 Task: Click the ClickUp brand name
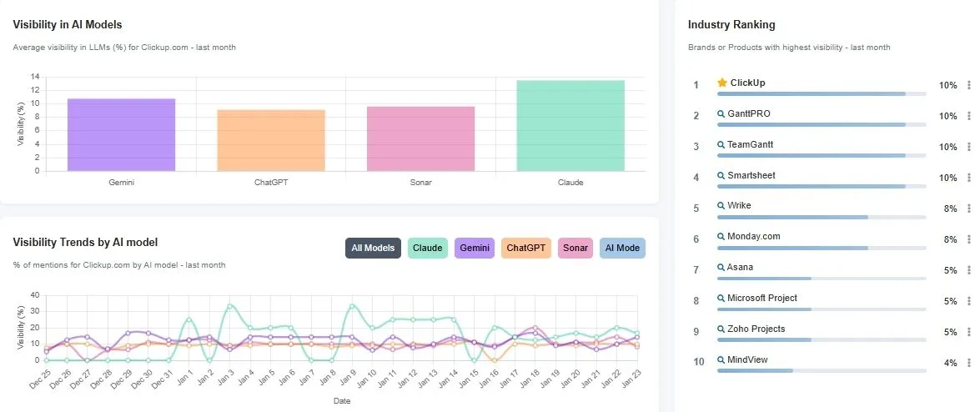747,83
